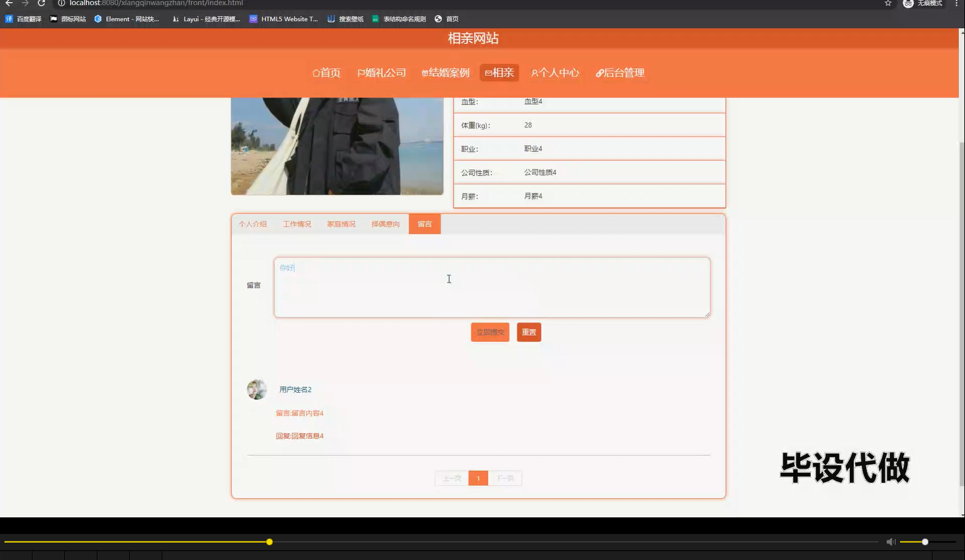Open the 百度翻译 bookmark
965x560 pixels.
pyautogui.click(x=24, y=19)
